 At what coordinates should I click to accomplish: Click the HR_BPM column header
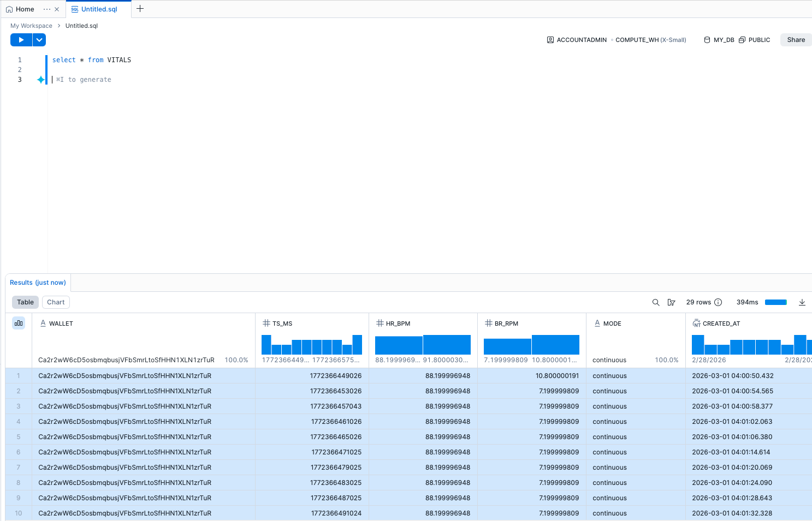pyautogui.click(x=398, y=324)
